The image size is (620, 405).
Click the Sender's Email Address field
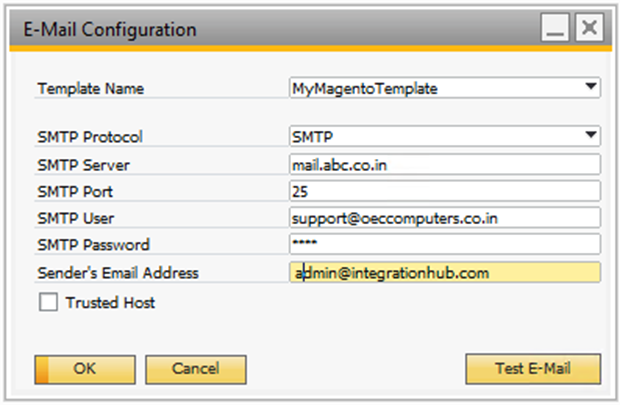pyautogui.click(x=444, y=272)
